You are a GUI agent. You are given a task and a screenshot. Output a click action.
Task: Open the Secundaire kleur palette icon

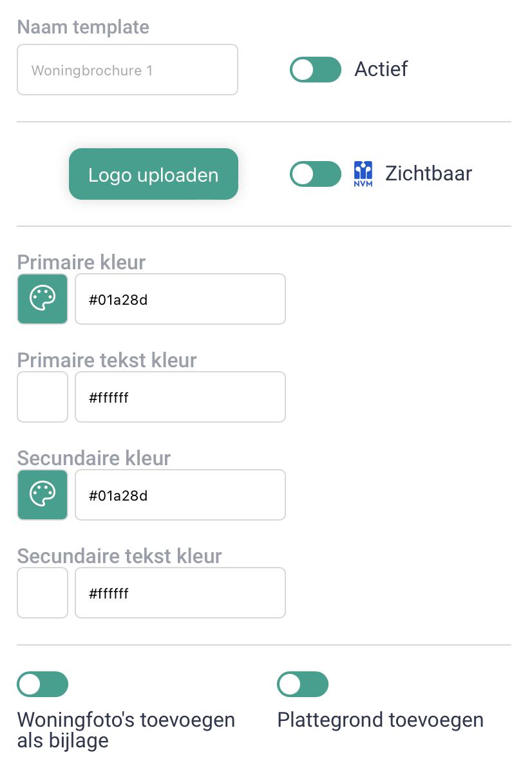pos(43,495)
